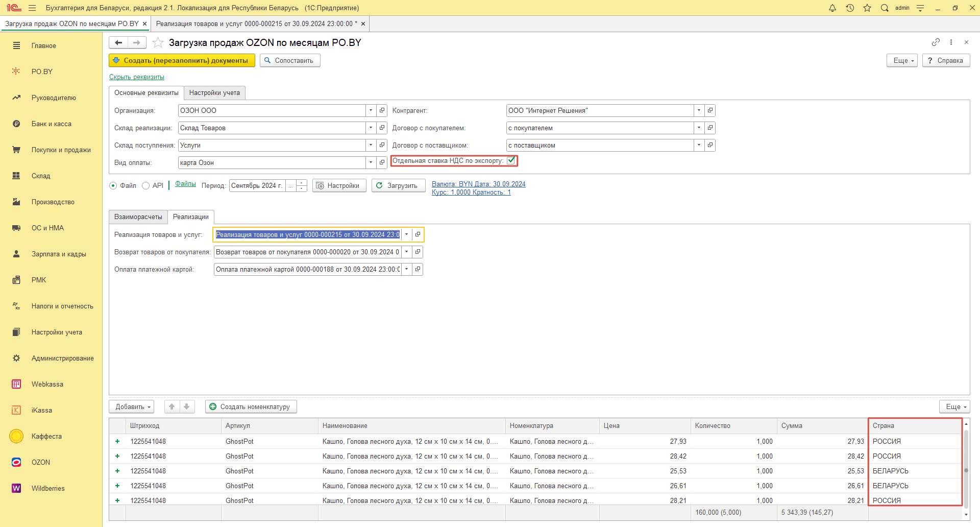Expand Склад поступления dropdown
980x527 pixels.
[371, 145]
